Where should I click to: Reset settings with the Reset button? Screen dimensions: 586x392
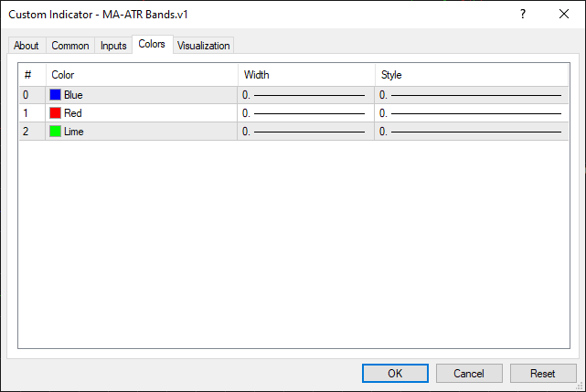pyautogui.click(x=543, y=373)
